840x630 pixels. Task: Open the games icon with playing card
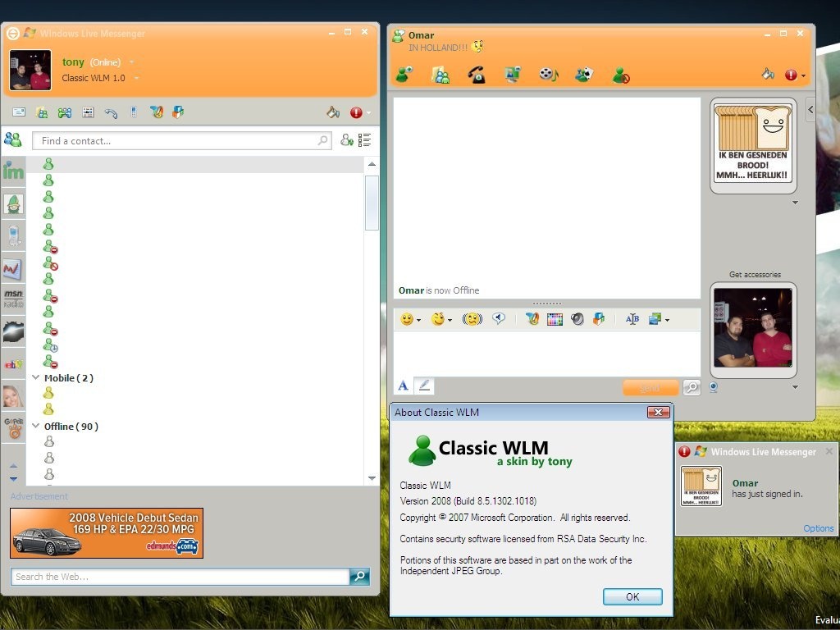(584, 75)
